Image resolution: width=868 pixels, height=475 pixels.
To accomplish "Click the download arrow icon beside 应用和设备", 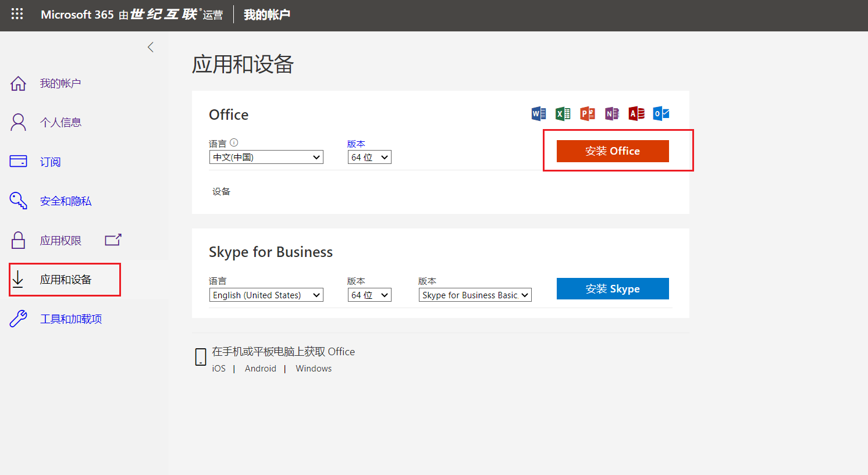I will click(x=18, y=280).
